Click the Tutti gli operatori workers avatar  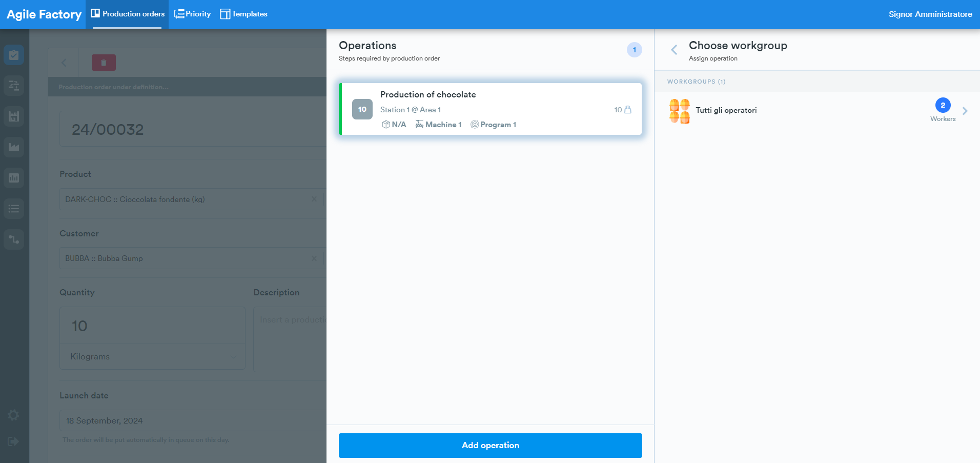coord(680,111)
